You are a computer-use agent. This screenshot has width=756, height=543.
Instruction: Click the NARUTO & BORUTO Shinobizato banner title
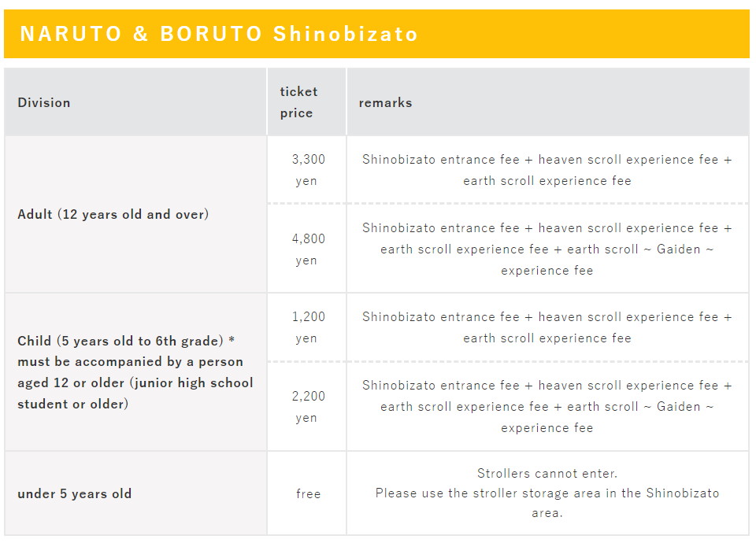219,34
